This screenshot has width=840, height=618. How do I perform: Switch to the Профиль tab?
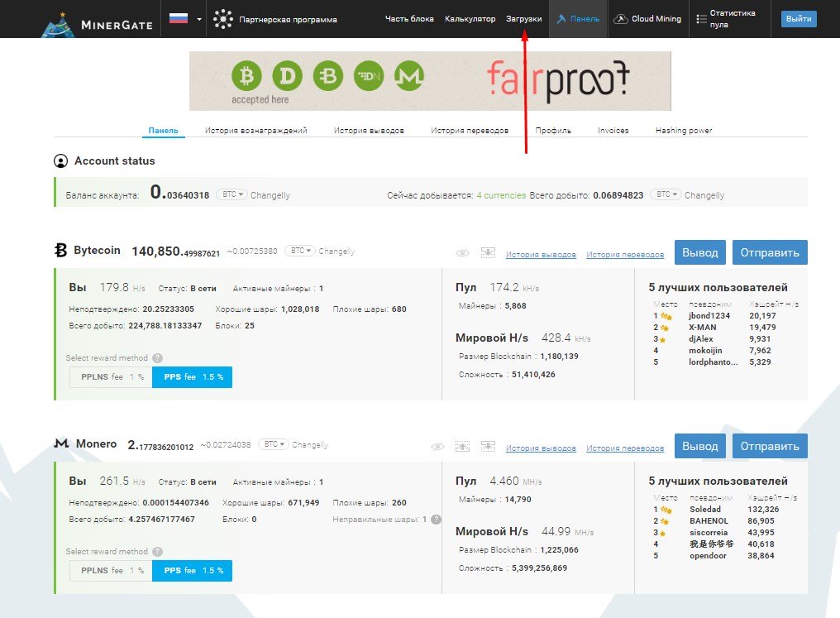point(553,130)
